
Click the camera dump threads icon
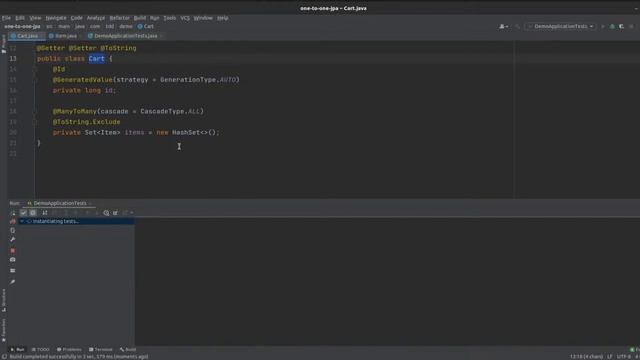click(13, 260)
